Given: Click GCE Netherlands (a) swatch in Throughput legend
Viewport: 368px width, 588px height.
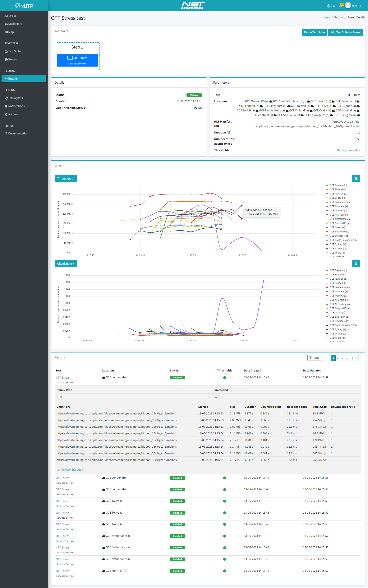Looking at the screenshot, I should click(327, 219).
